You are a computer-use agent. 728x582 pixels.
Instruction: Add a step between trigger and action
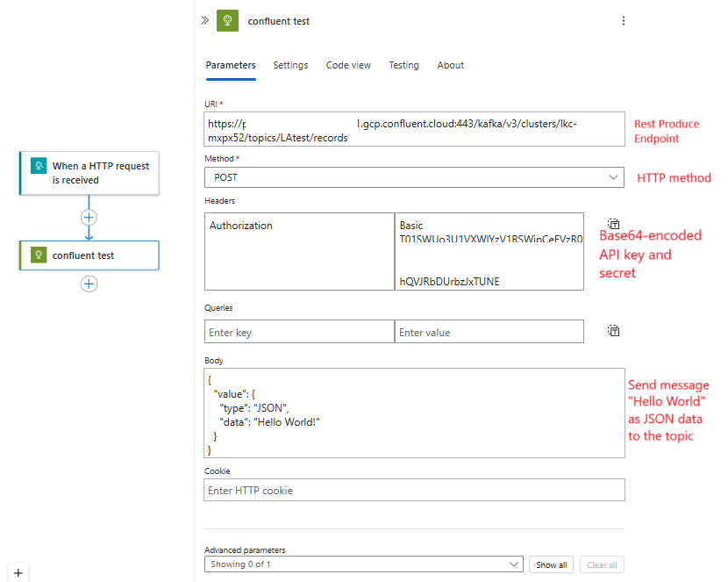[89, 218]
